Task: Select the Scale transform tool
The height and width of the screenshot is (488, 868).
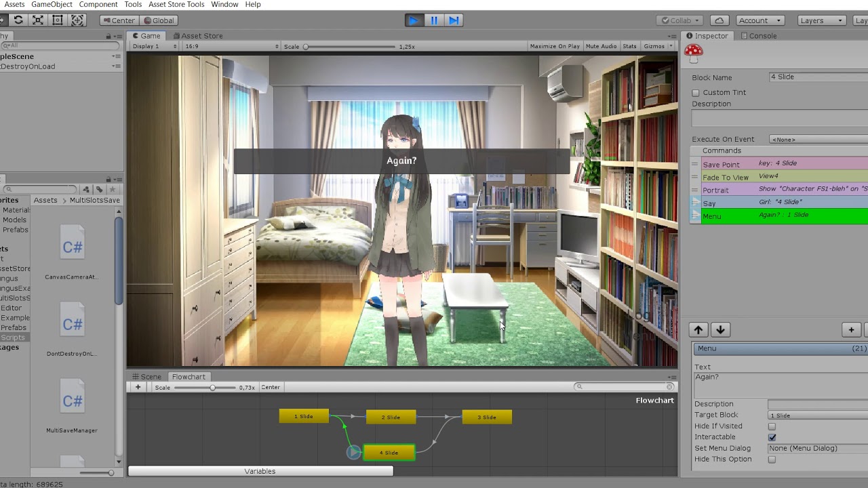Action: pos(38,20)
